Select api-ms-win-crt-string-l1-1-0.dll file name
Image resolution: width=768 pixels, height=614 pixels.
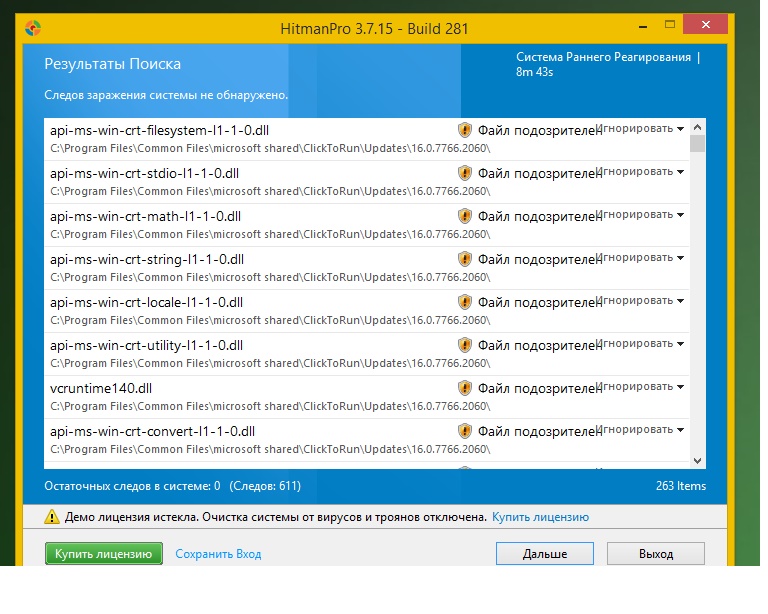[x=147, y=259]
